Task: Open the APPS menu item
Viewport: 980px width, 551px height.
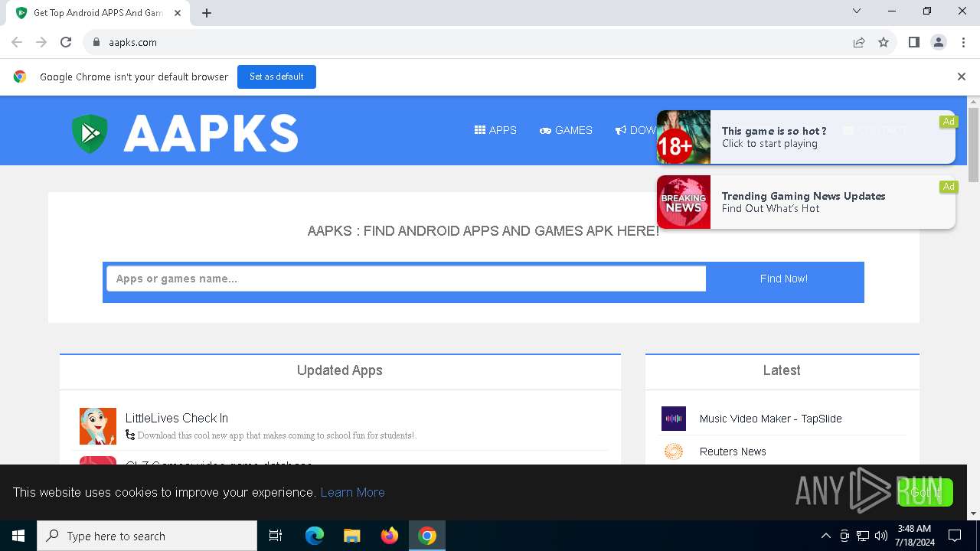Action: (x=495, y=130)
